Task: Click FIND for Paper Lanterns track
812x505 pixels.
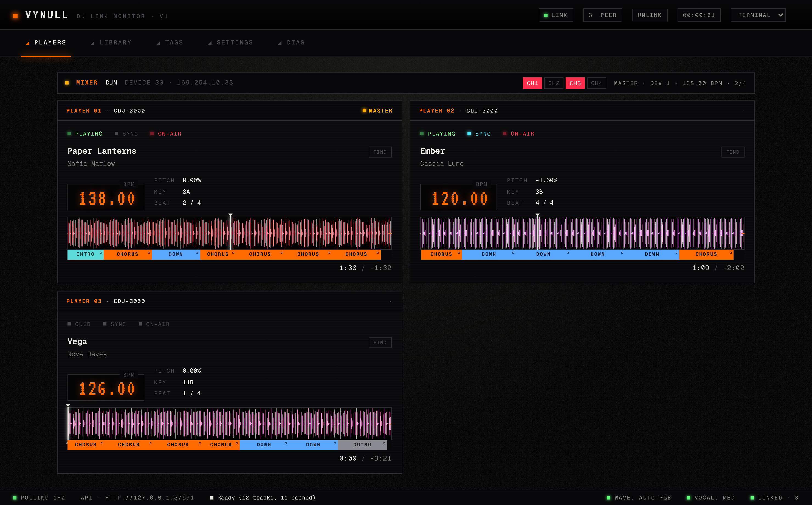Action: pyautogui.click(x=380, y=152)
